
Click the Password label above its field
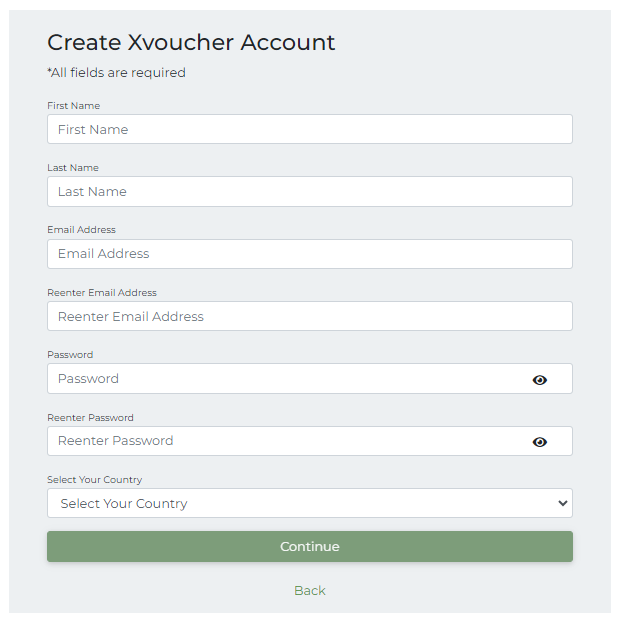tap(70, 354)
